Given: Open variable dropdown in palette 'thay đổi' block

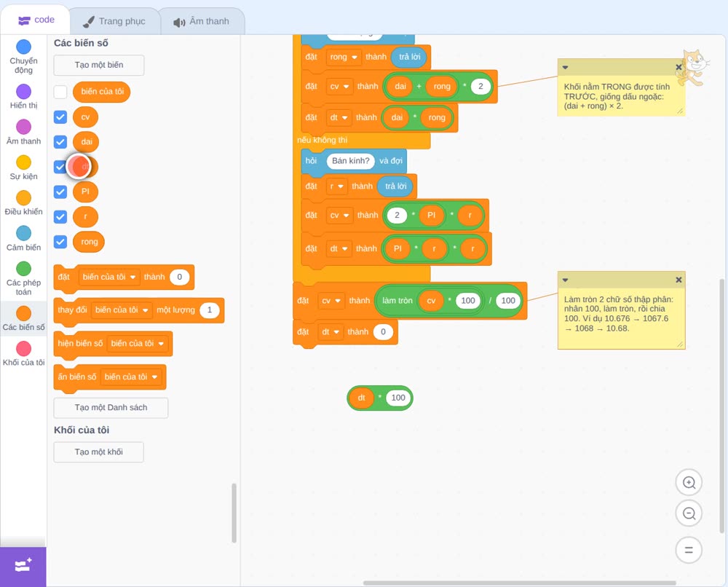Looking at the screenshot, I should pyautogui.click(x=122, y=310).
